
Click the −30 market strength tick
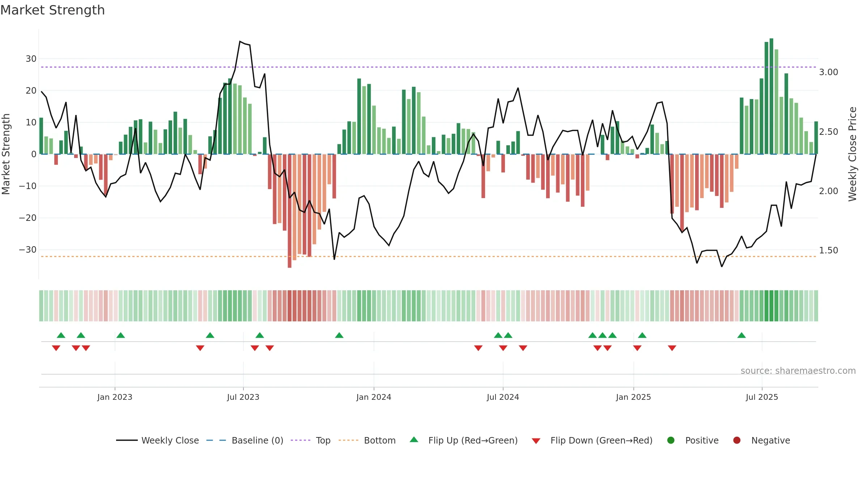point(28,250)
